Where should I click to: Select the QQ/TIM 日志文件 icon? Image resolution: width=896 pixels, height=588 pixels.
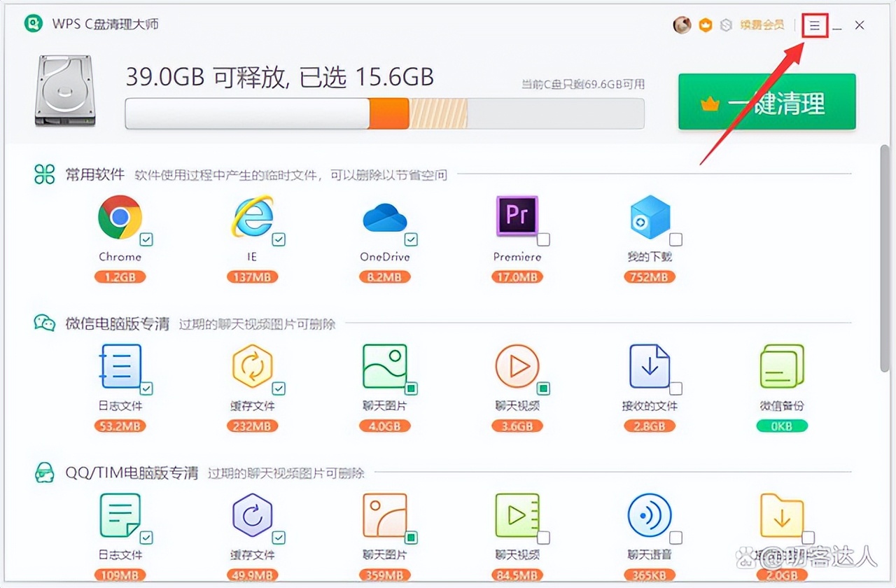point(120,515)
